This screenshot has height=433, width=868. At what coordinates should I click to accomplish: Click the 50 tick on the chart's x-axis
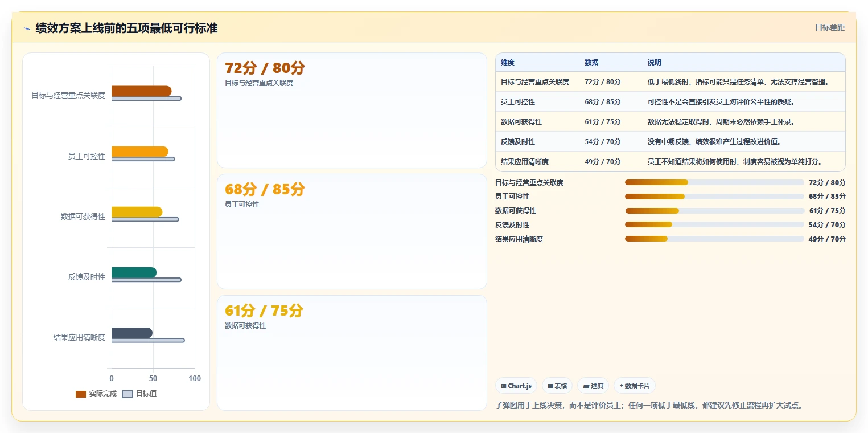click(153, 379)
